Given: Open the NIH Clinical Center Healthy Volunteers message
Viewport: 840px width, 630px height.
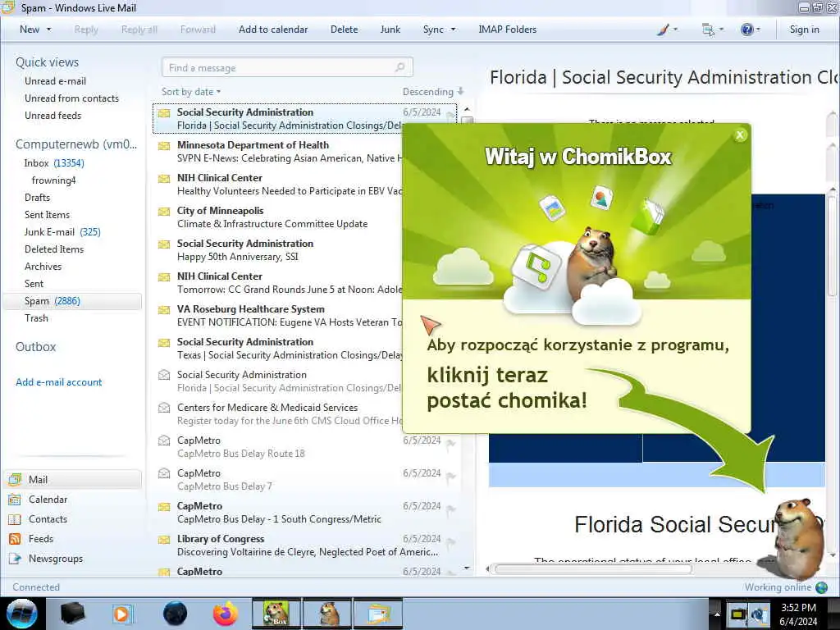Looking at the screenshot, I should (x=279, y=185).
